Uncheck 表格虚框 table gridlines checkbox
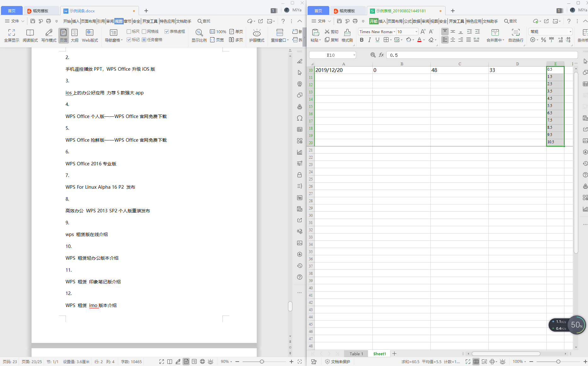588x366 pixels. (175, 32)
